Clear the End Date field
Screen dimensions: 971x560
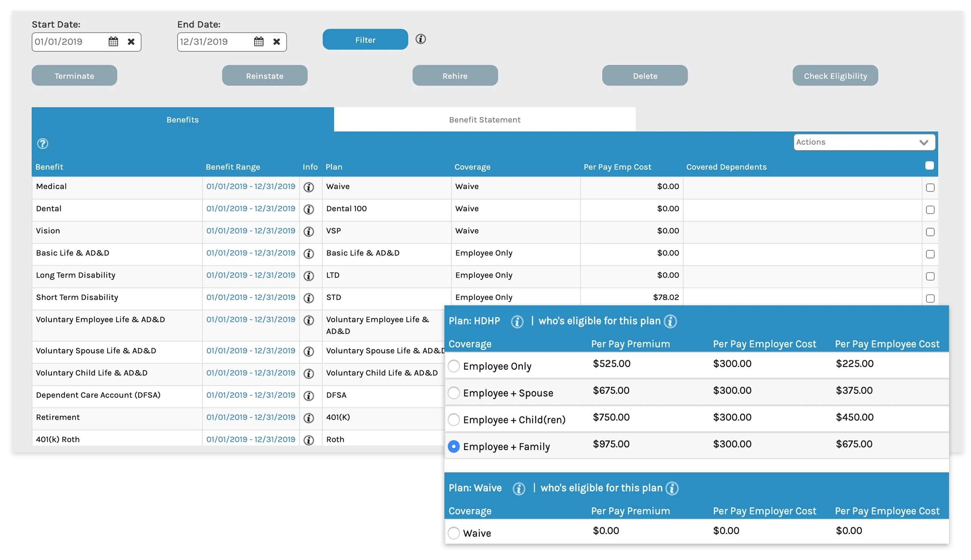(277, 42)
